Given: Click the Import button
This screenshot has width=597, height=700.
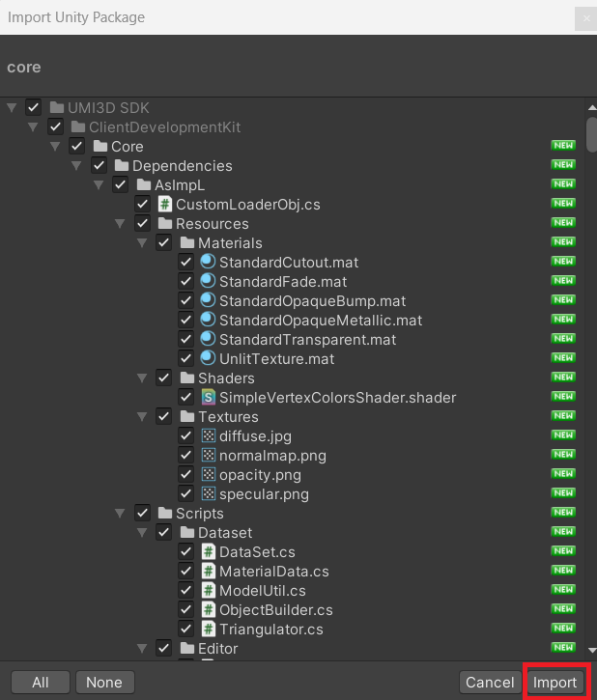Looking at the screenshot, I should point(555,683).
